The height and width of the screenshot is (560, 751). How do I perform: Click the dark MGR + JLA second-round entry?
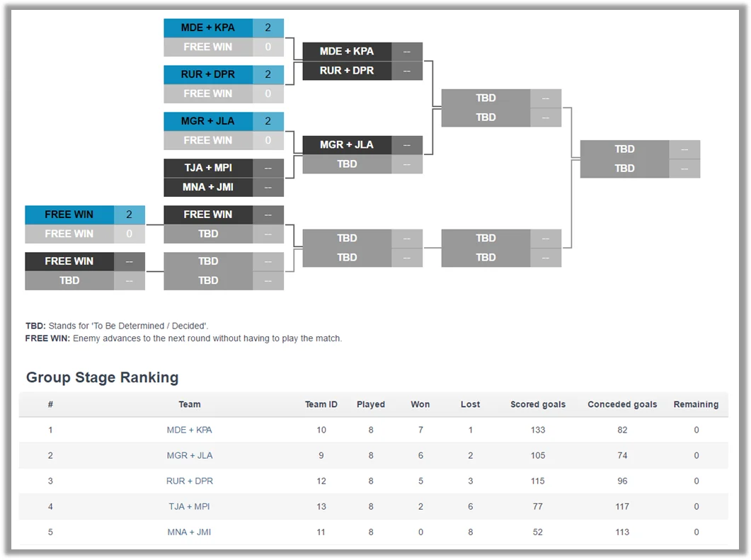(x=347, y=144)
